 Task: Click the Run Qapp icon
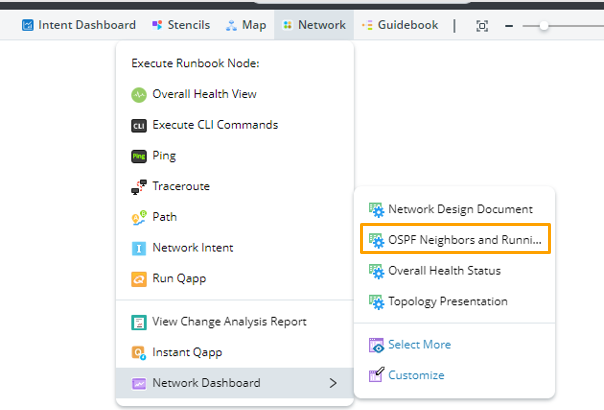coord(139,278)
